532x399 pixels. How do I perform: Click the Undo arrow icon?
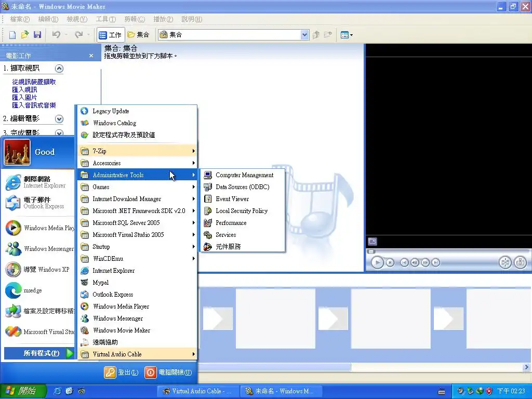click(x=56, y=35)
